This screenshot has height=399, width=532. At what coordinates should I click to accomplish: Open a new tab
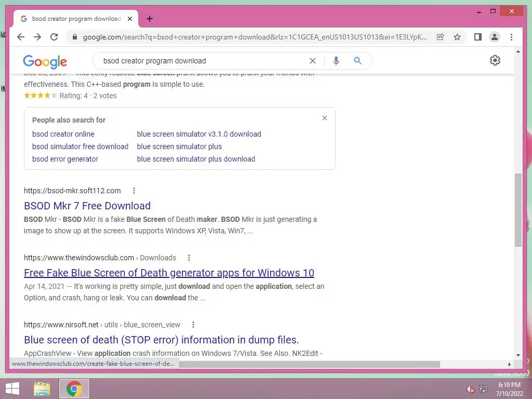pyautogui.click(x=150, y=19)
